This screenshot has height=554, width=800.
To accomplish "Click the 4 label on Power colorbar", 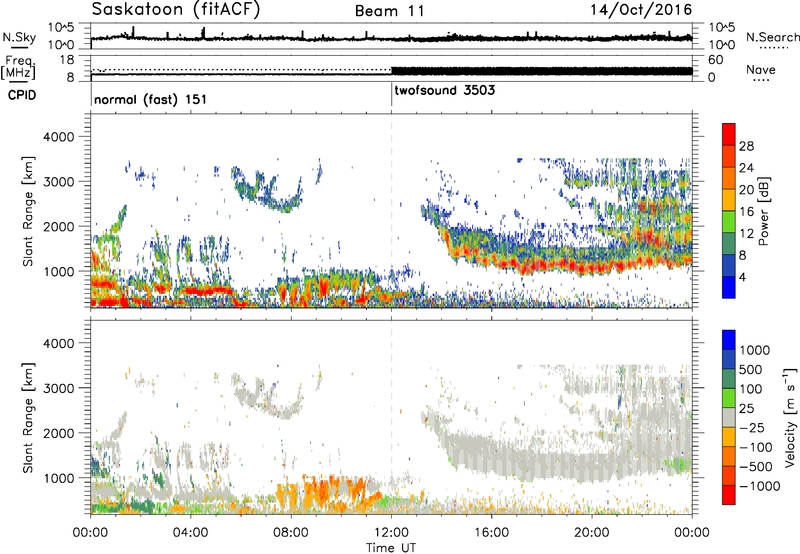I will pos(743,277).
